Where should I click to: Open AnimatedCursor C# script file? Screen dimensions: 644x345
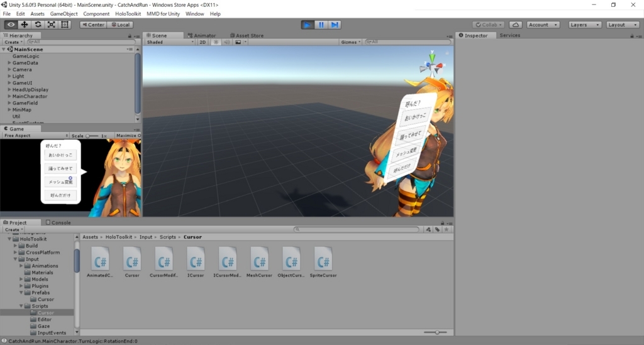coord(100,262)
